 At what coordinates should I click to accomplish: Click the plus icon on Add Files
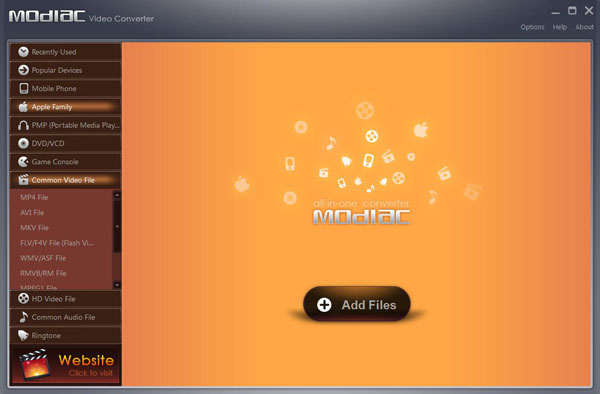[324, 305]
